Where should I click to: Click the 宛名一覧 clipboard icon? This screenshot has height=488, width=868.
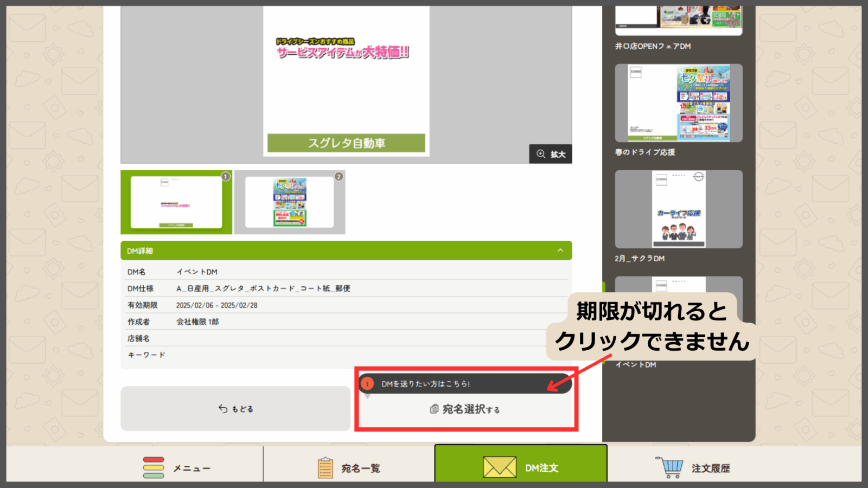click(325, 467)
